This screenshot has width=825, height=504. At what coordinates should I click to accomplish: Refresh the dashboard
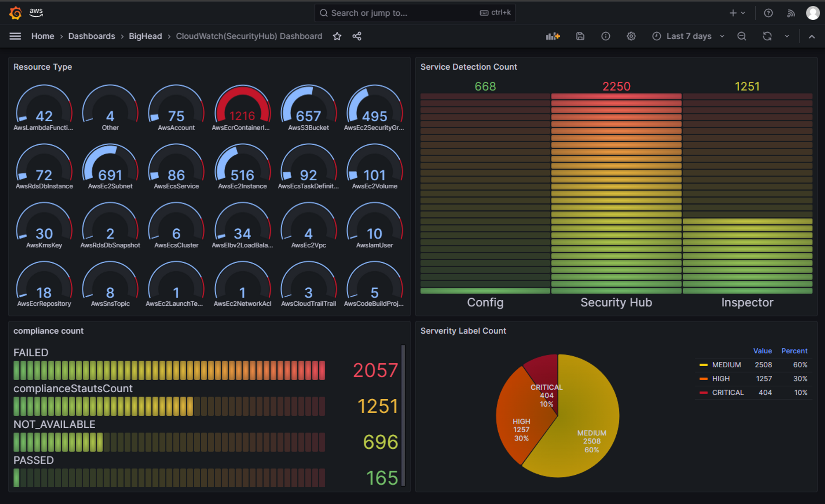click(x=767, y=36)
